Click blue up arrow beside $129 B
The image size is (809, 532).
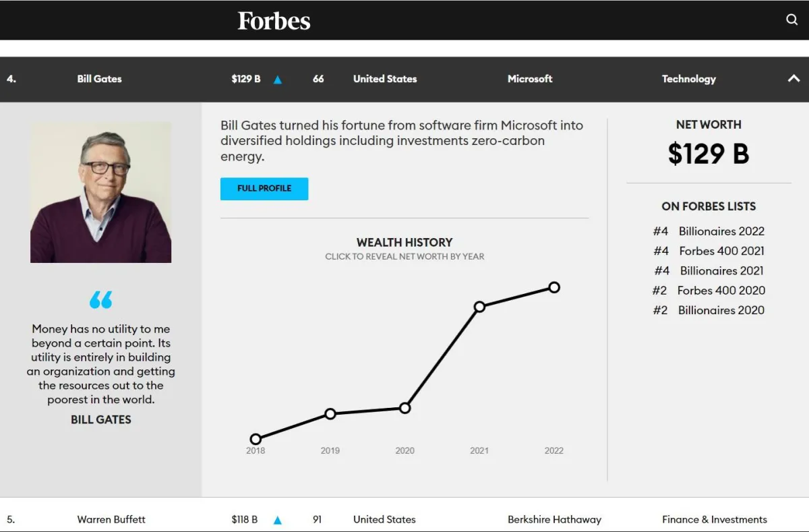pyautogui.click(x=278, y=80)
